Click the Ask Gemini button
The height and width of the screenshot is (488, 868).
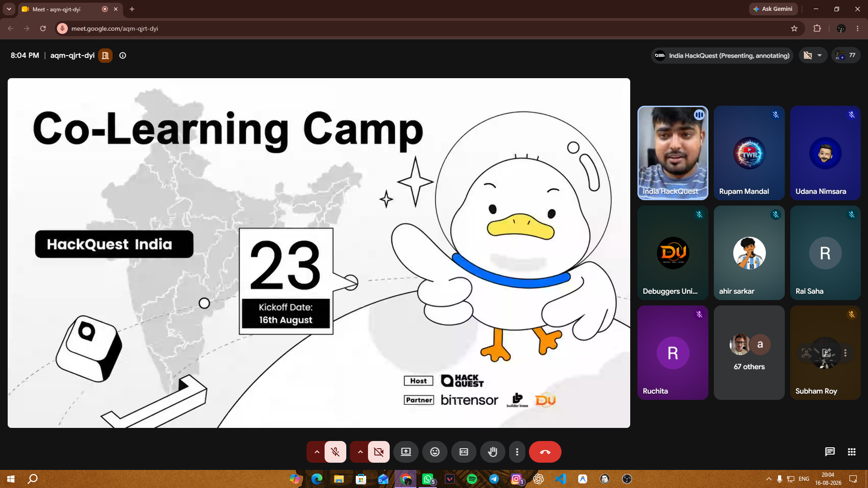pos(773,9)
